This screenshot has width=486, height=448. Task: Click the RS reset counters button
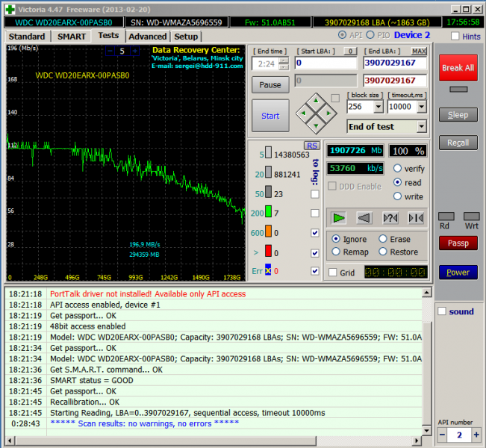click(311, 146)
